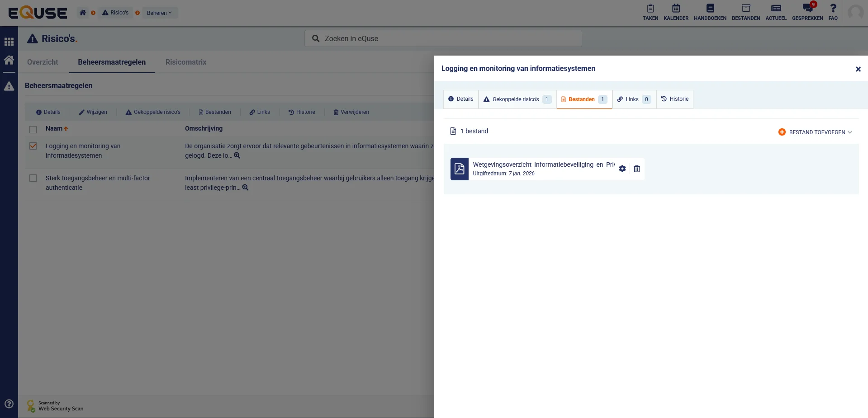This screenshot has height=418, width=868.
Task: Click the FAQ question mark icon
Action: pos(833,12)
